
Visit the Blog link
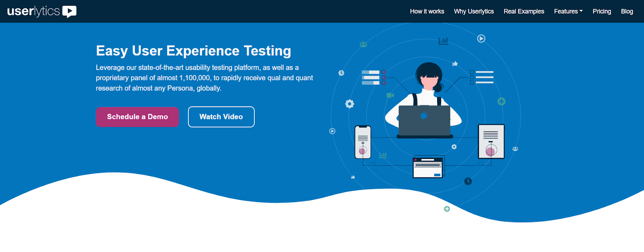[627, 11]
